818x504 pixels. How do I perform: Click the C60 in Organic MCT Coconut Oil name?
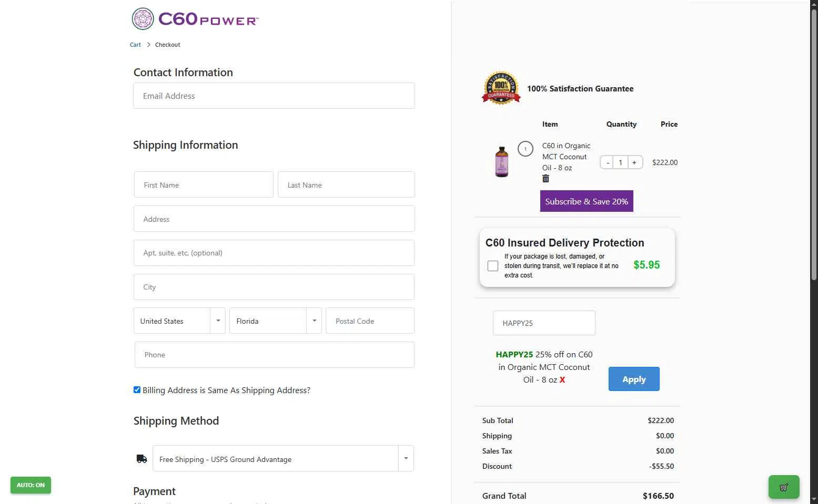pyautogui.click(x=566, y=157)
